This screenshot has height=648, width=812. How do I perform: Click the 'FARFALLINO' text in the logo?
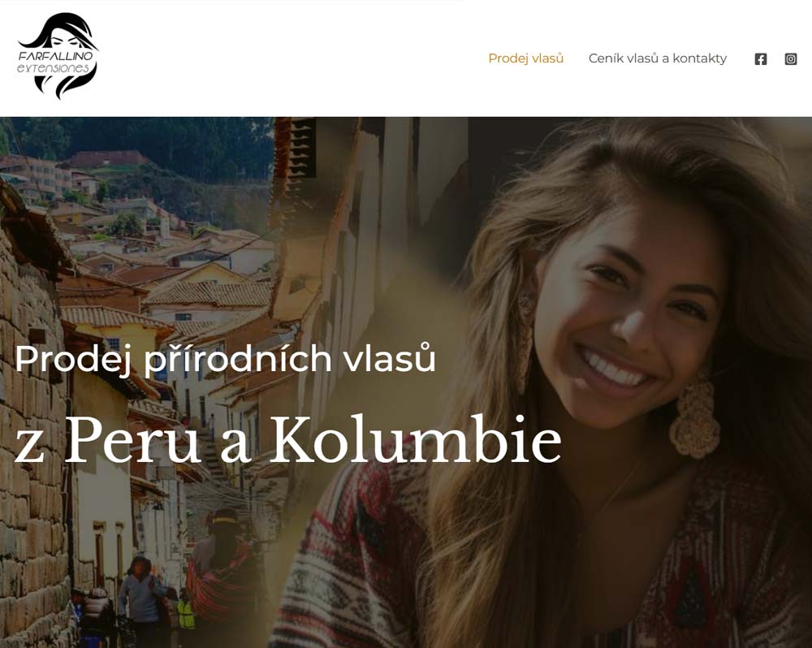pyautogui.click(x=56, y=55)
